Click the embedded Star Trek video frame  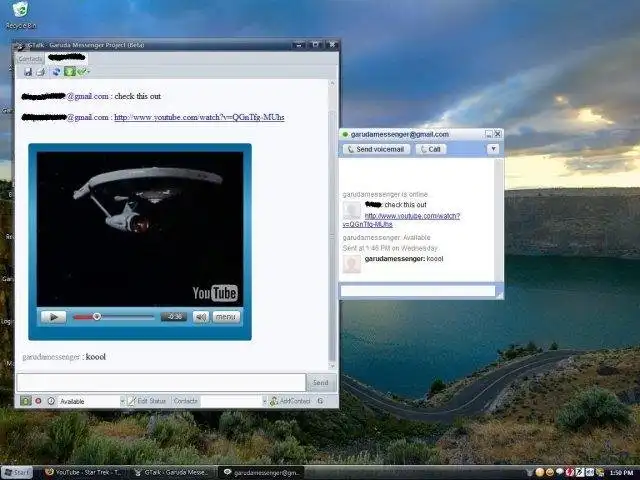(140, 229)
